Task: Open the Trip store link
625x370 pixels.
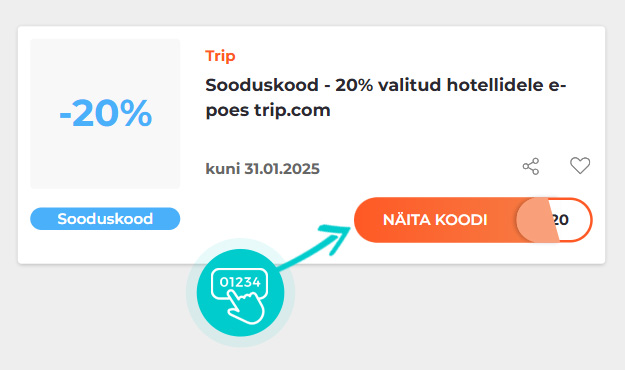Action: tap(220, 56)
